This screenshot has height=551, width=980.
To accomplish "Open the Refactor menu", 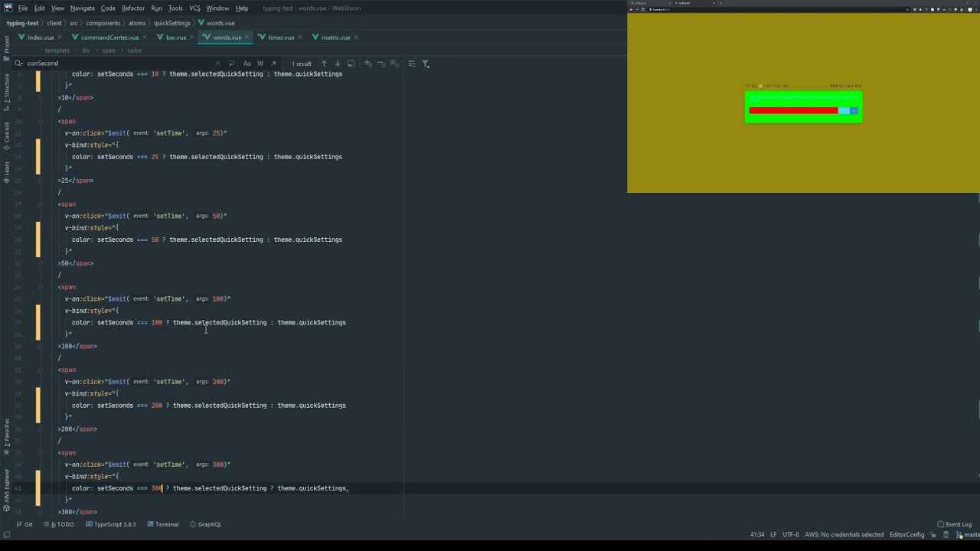I will [132, 8].
